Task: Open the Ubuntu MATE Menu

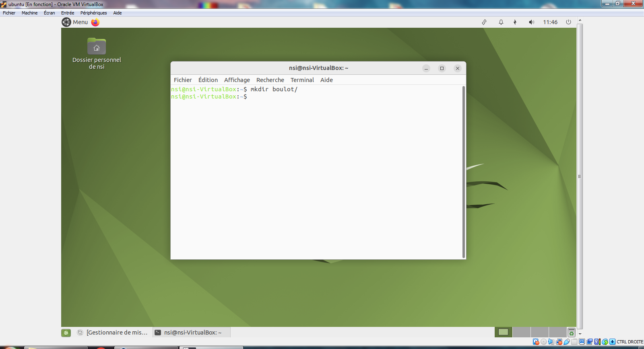Action: click(x=75, y=22)
